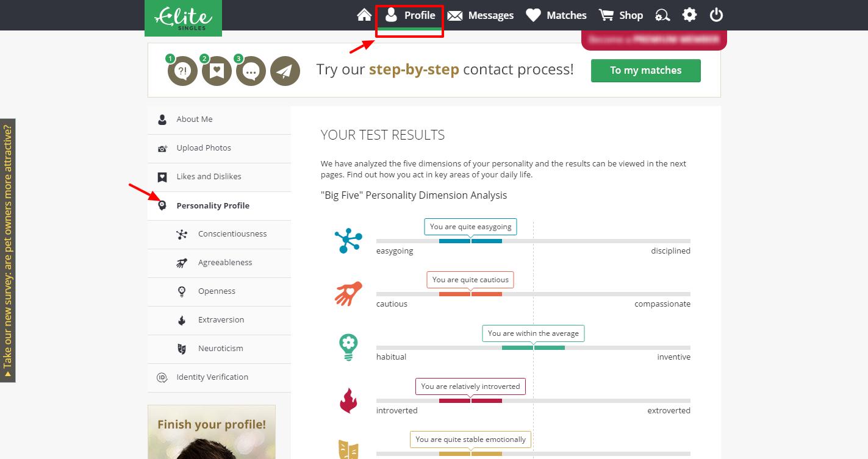Click the yellow masks neuroticism result icon
The image size is (868, 459).
pyautogui.click(x=348, y=450)
